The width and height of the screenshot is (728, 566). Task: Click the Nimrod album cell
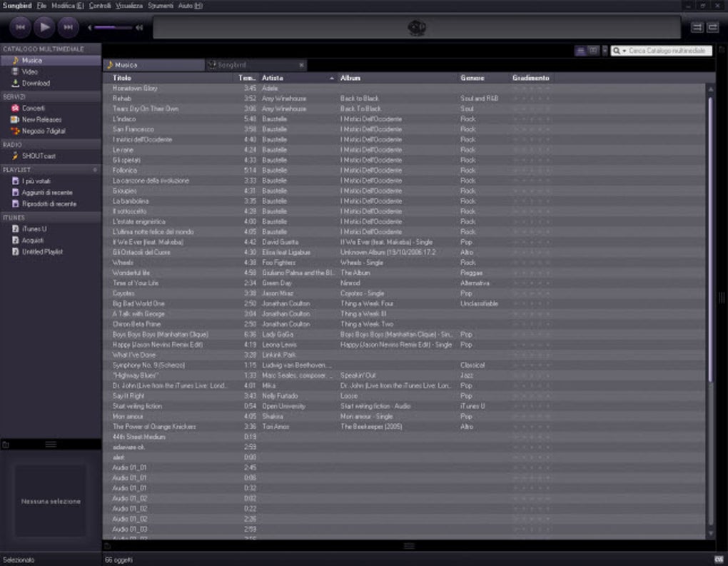[x=350, y=283]
